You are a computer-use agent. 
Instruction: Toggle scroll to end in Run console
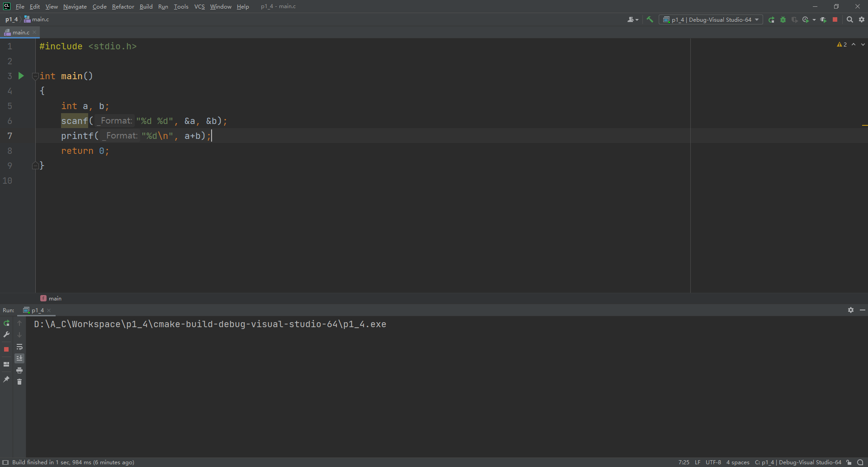pos(19,358)
